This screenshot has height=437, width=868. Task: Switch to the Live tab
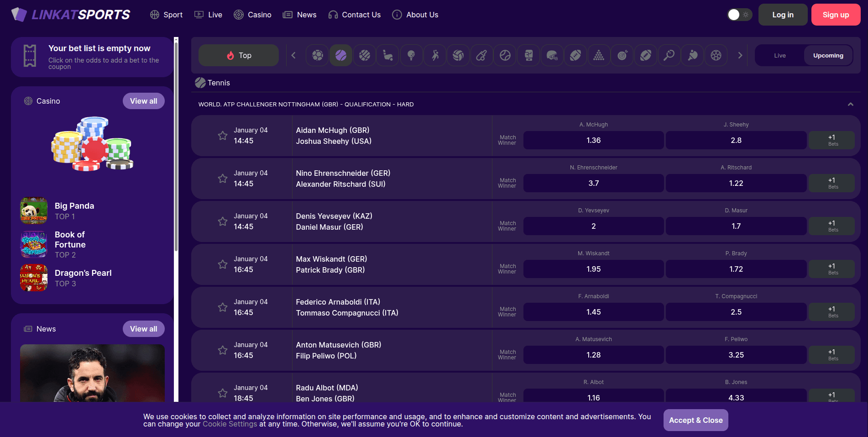click(779, 55)
